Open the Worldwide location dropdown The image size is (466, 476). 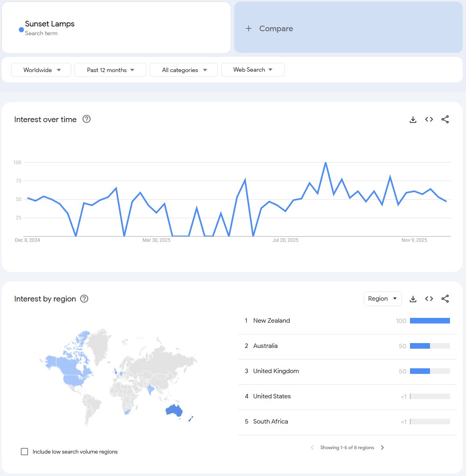coord(41,70)
